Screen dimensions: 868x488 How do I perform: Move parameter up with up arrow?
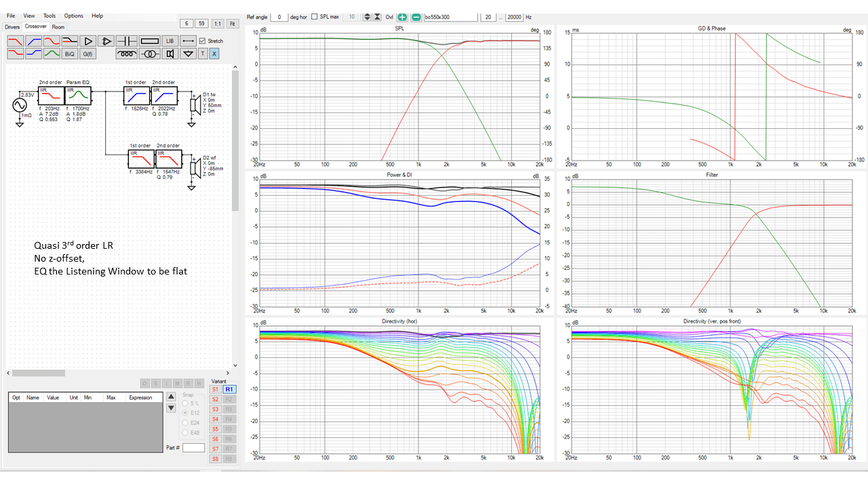171,396
